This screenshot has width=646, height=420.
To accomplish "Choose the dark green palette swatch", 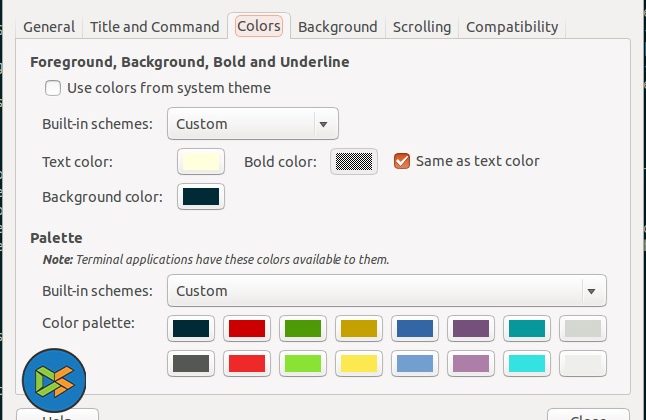I will click(301, 328).
